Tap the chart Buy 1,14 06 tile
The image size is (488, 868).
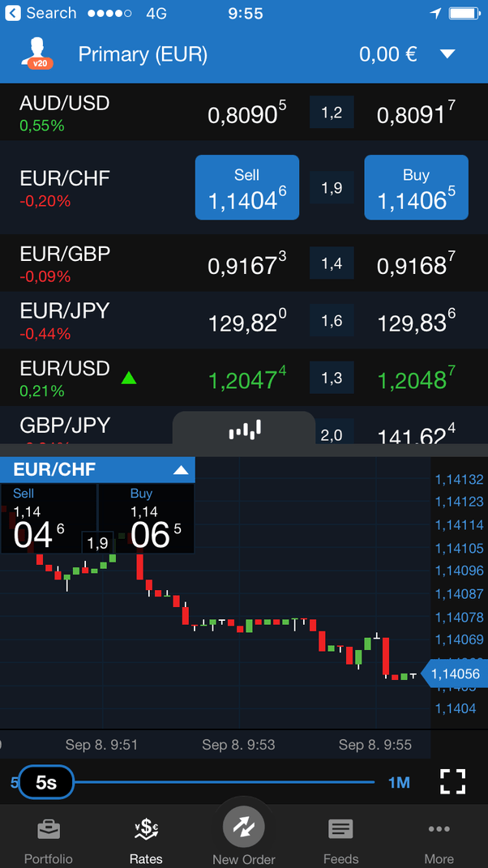click(x=146, y=519)
